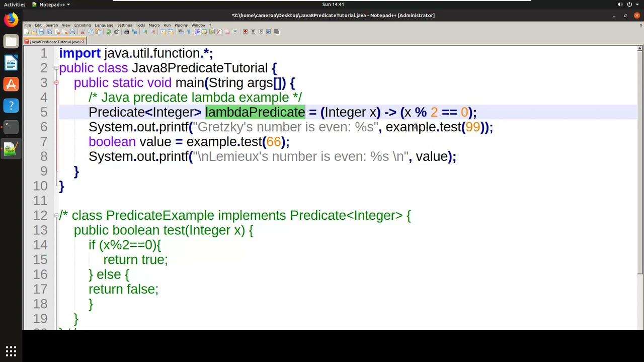Open Find with the binoculars toolbar icon
This screenshot has width=644, height=362.
click(x=126, y=31)
